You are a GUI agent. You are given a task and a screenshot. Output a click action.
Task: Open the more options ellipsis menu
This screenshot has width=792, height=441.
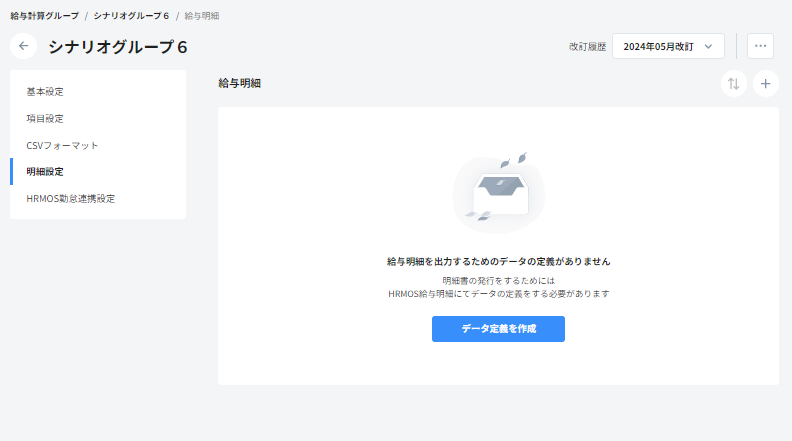[x=760, y=46]
